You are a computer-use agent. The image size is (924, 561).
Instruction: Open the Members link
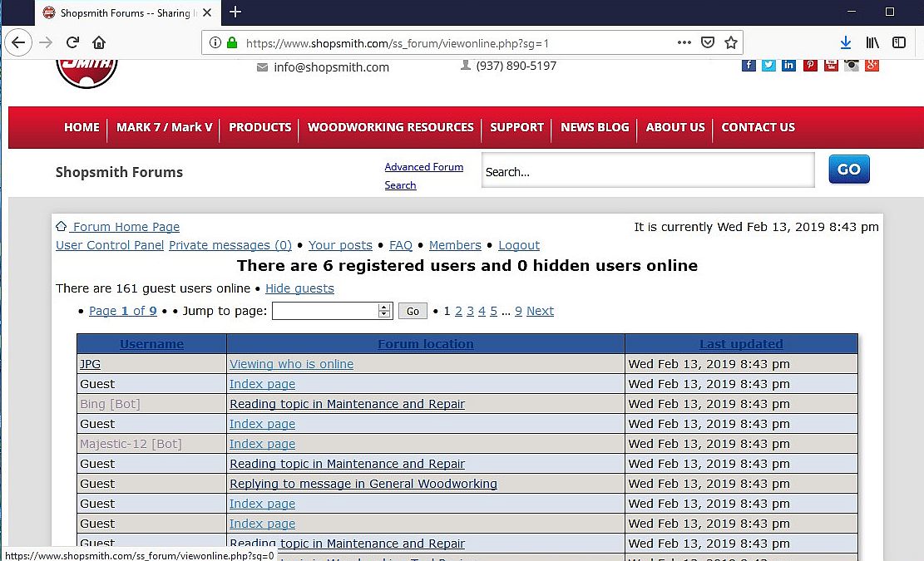[455, 245]
